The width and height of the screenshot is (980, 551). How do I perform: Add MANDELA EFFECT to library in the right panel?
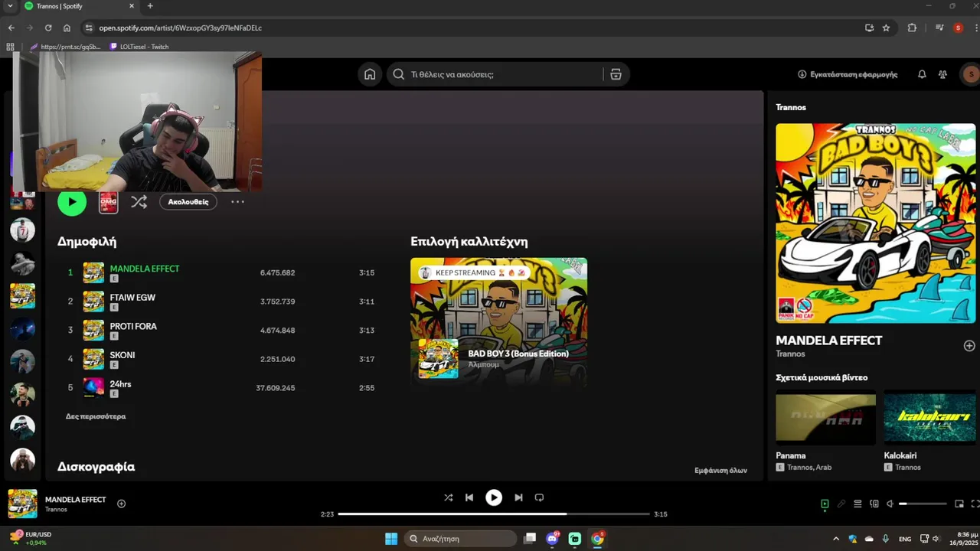coord(969,346)
